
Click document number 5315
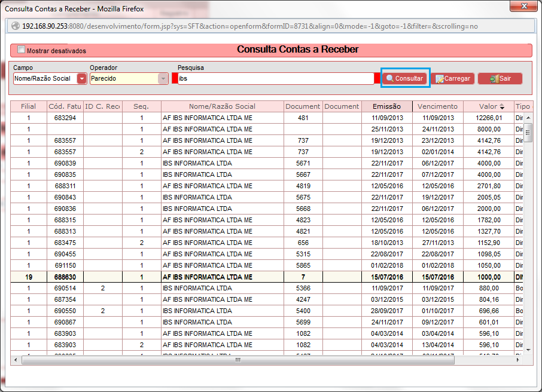[x=303, y=254]
